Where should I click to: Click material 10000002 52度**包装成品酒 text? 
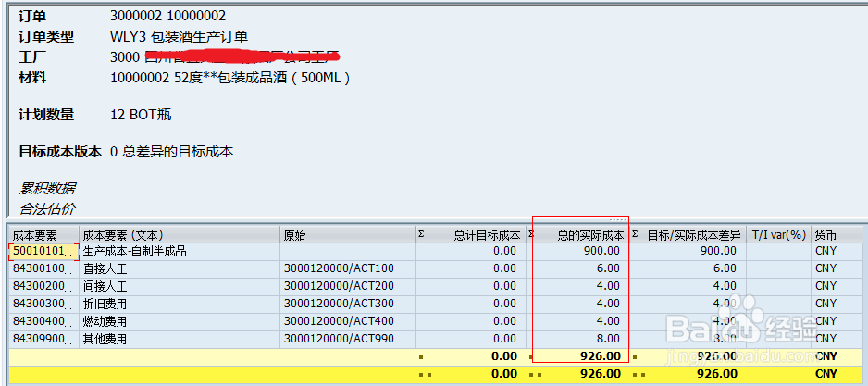pyautogui.click(x=230, y=78)
